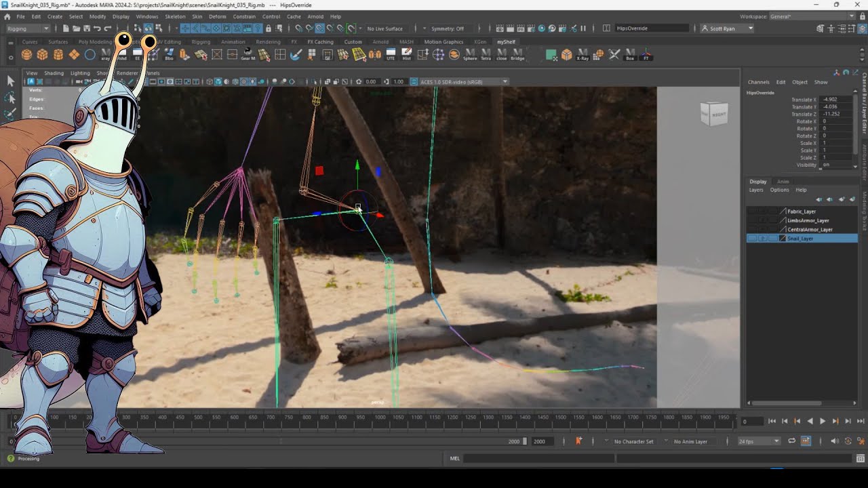Click the Tetra shelf button
This screenshot has height=488, width=868.
(486, 55)
